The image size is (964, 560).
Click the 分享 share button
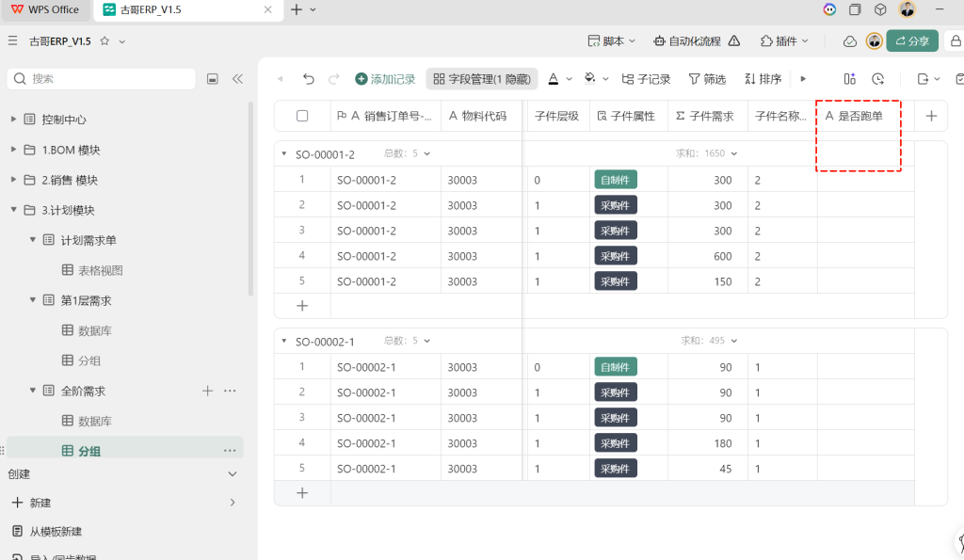(x=912, y=41)
